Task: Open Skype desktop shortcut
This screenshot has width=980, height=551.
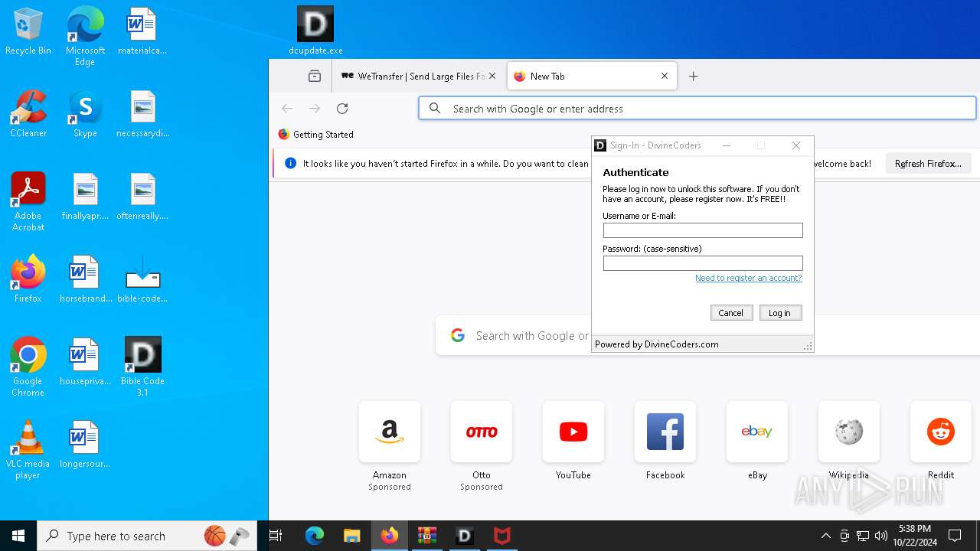Action: (x=85, y=114)
